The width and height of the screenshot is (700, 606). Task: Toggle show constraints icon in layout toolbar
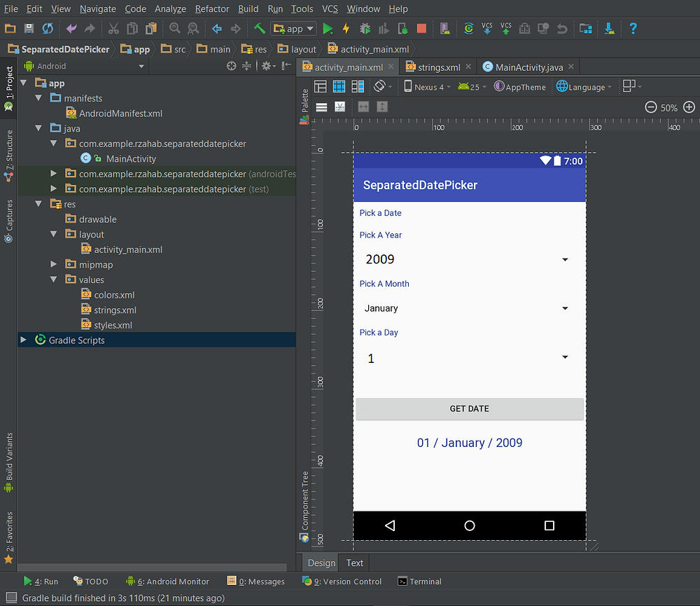pos(339,106)
